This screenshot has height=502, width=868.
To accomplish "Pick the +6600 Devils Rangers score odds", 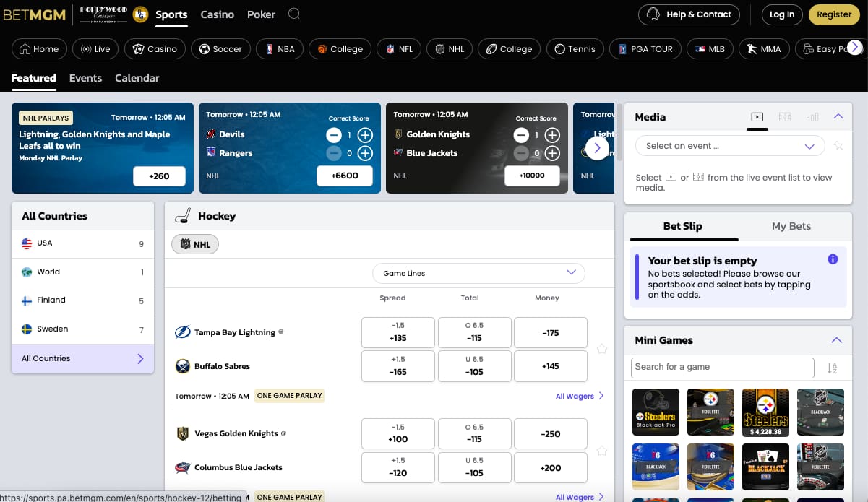I will click(x=345, y=176).
